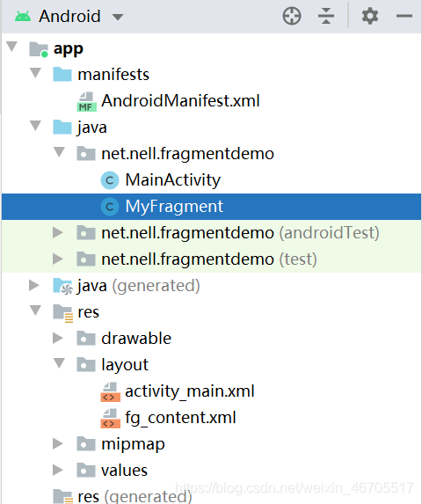Collapse the manifests folder

tap(36, 73)
